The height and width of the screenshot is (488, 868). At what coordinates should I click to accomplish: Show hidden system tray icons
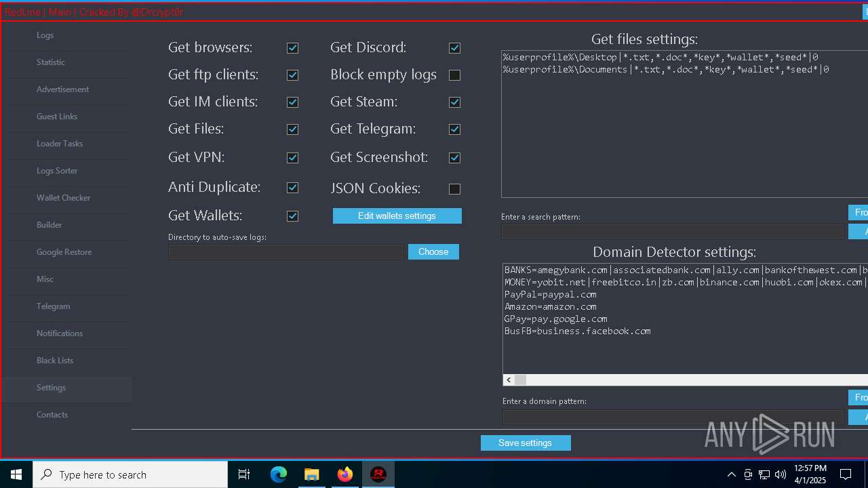click(x=731, y=474)
